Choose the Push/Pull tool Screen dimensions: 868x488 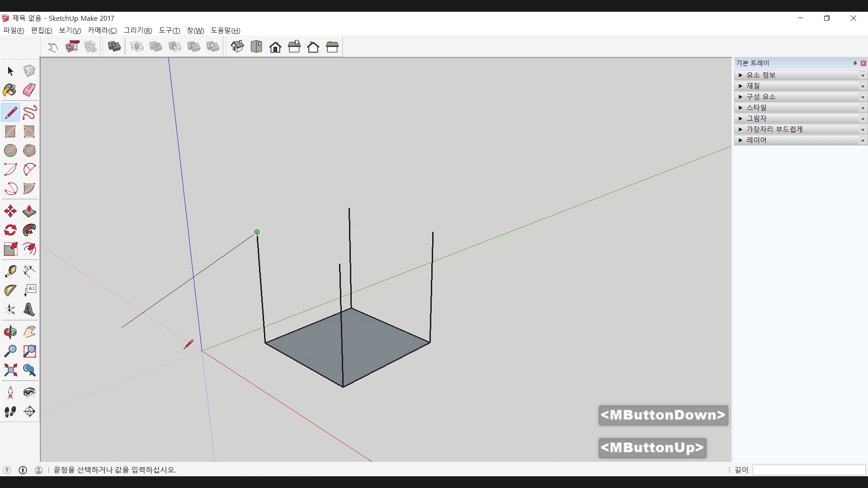pyautogui.click(x=29, y=211)
